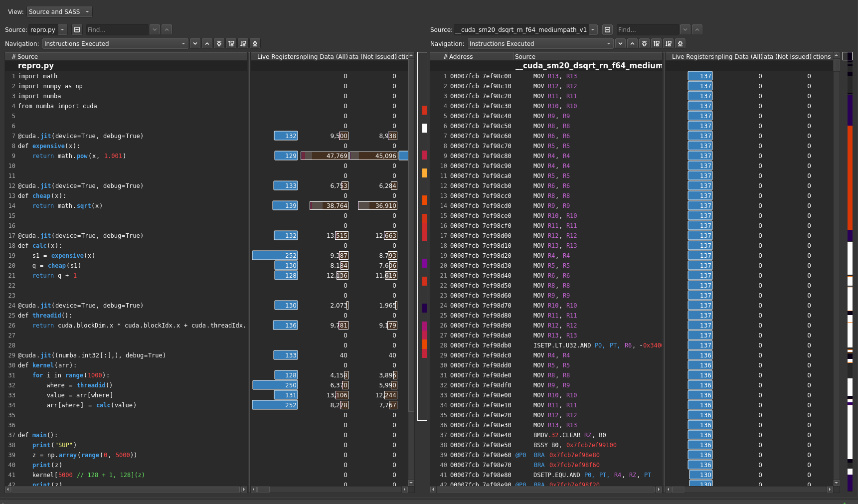858x504 pixels.
Task: Click previous navigation chevron in SASS navigation toolbar
Action: (632, 43)
